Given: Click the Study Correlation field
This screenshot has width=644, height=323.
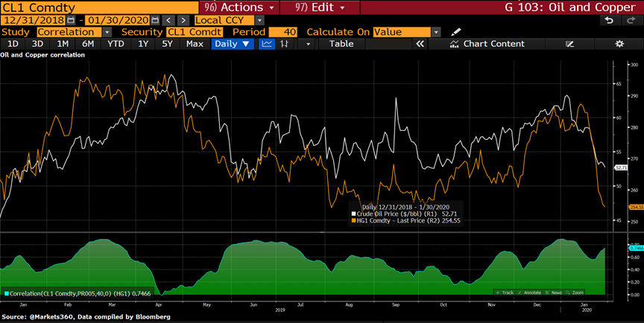Looking at the screenshot, I should (x=69, y=32).
